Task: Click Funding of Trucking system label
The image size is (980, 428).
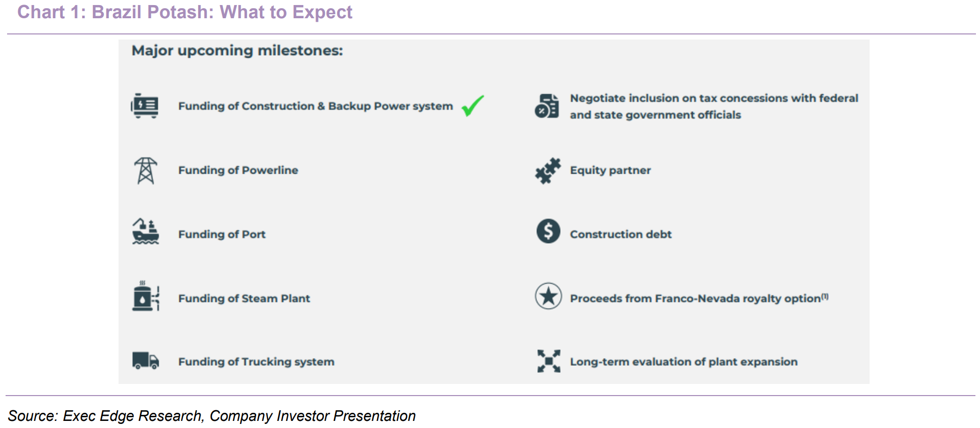Action: [256, 362]
